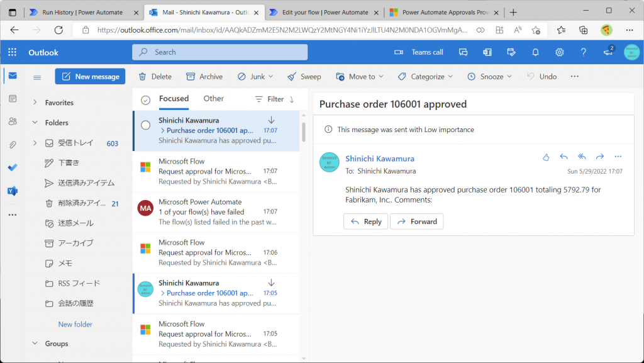This screenshot has height=363, width=644.
Task: Expand the Categorize dropdown
Action: coord(450,77)
